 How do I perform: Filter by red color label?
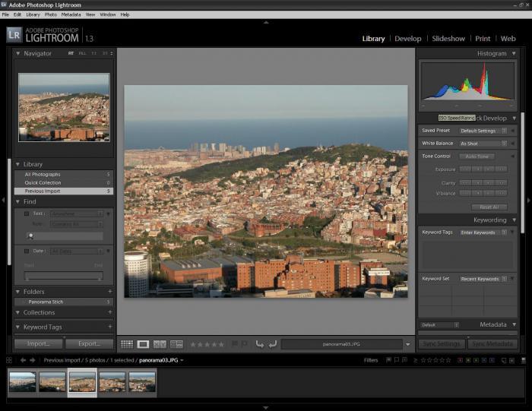click(x=461, y=360)
